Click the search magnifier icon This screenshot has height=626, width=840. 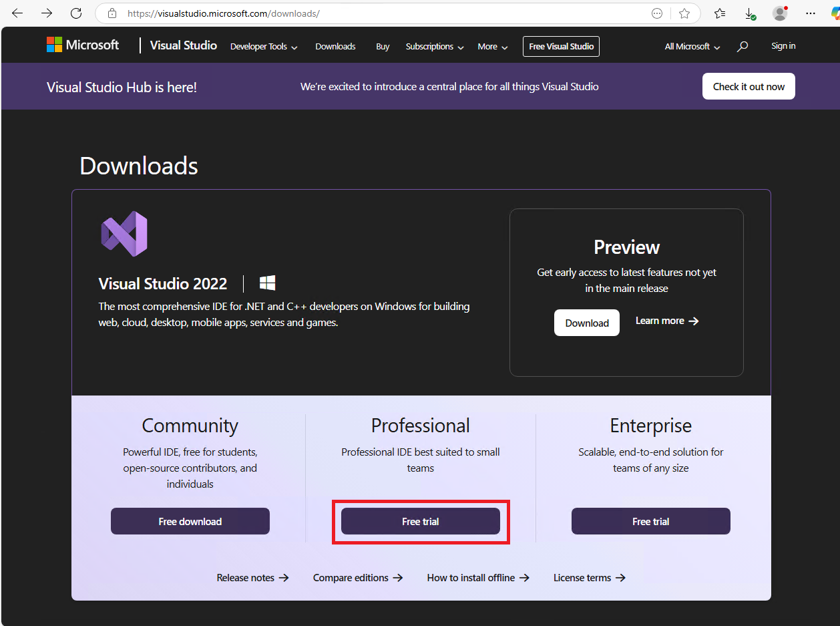(743, 47)
